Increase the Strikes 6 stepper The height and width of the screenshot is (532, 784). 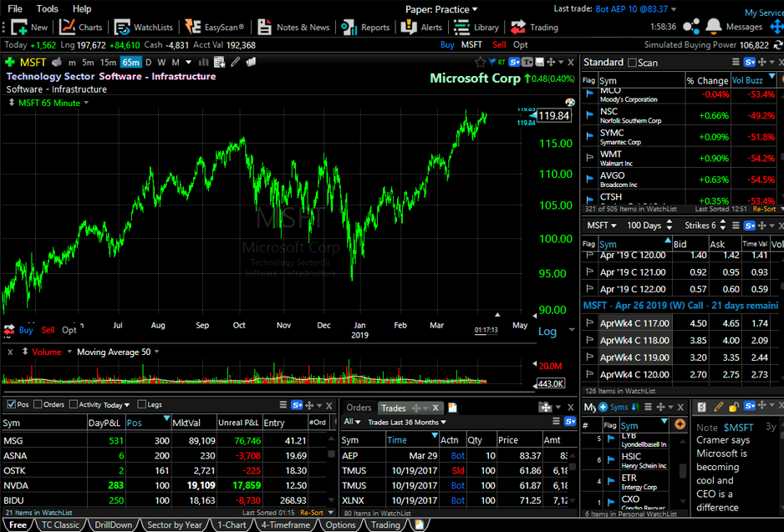(722, 222)
